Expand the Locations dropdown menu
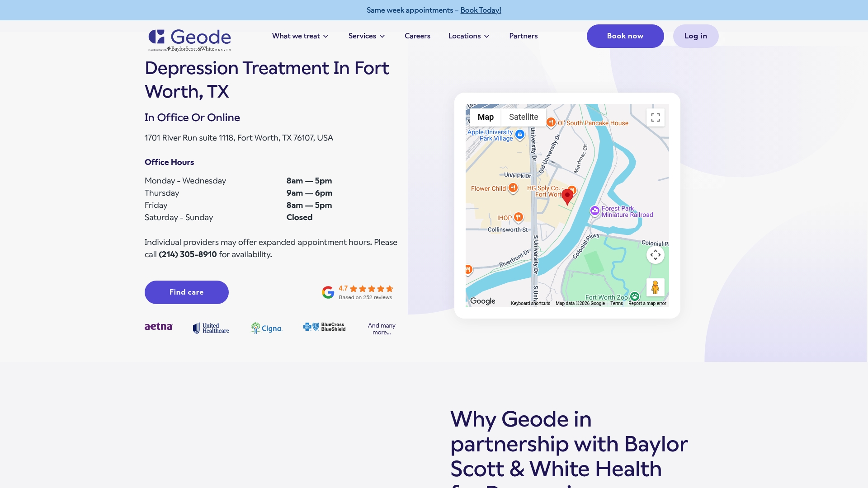The height and width of the screenshot is (488, 868). [469, 36]
